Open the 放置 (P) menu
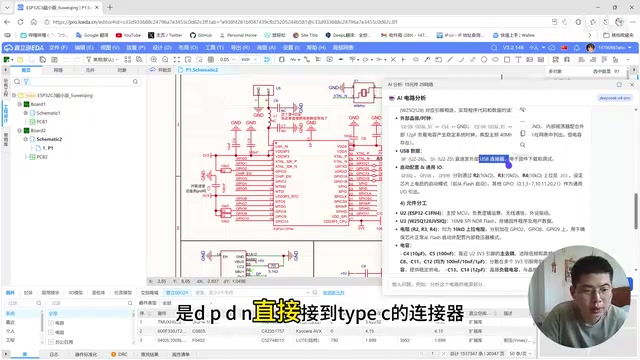The height and width of the screenshot is (360, 640). tap(136, 48)
